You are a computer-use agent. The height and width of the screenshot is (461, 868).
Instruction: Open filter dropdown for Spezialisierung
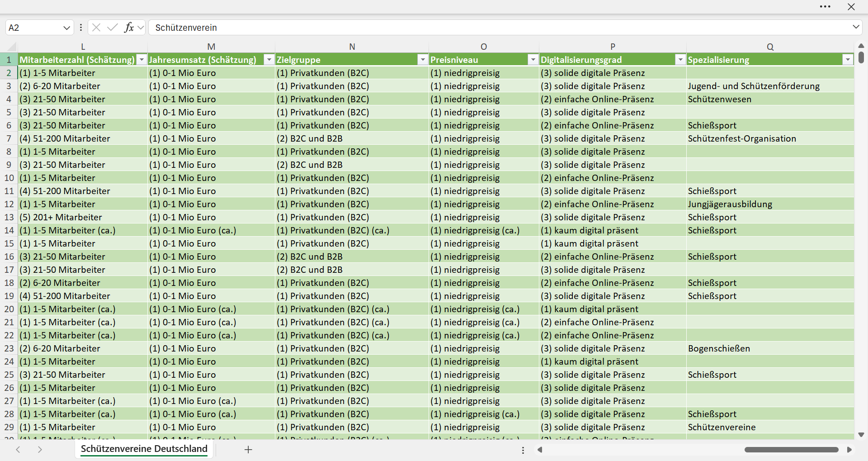pyautogui.click(x=848, y=60)
